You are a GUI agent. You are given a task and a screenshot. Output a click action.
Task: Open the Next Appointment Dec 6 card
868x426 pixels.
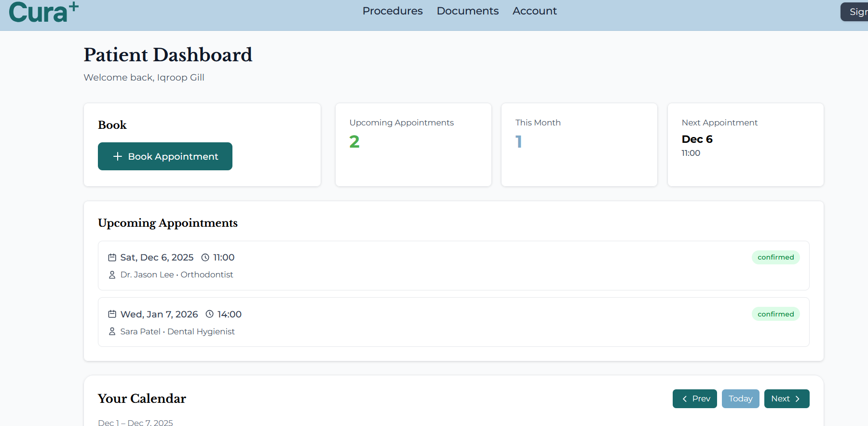click(x=745, y=145)
